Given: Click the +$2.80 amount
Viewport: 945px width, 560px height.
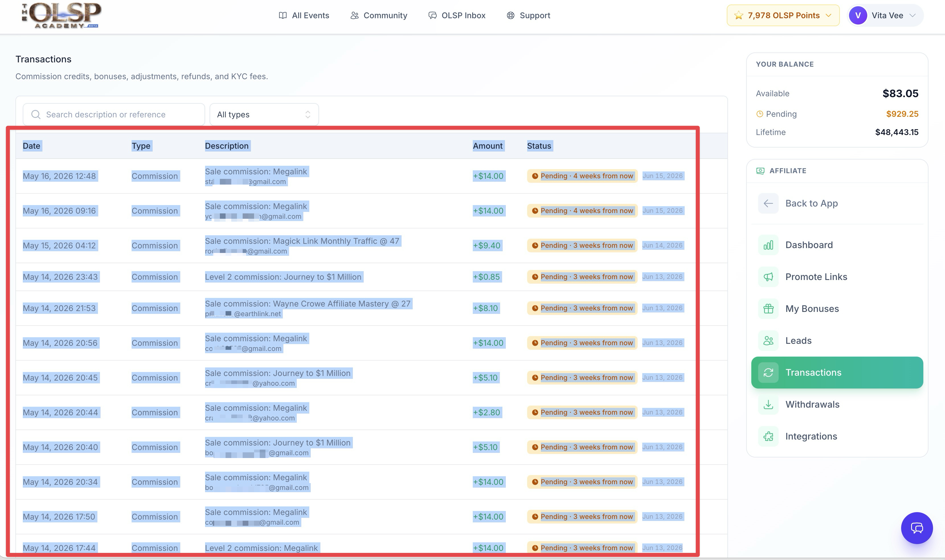Looking at the screenshot, I should (487, 412).
